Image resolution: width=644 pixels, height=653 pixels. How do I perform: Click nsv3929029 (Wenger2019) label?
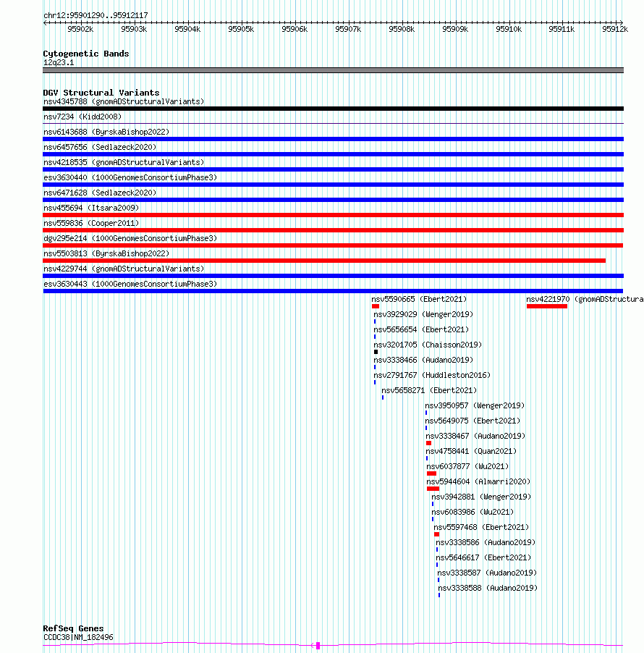(x=423, y=314)
